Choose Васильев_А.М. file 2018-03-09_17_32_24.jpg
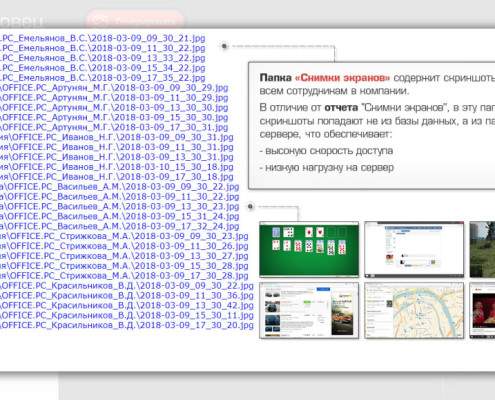Screen dimensions: 495x400 tap(120, 227)
